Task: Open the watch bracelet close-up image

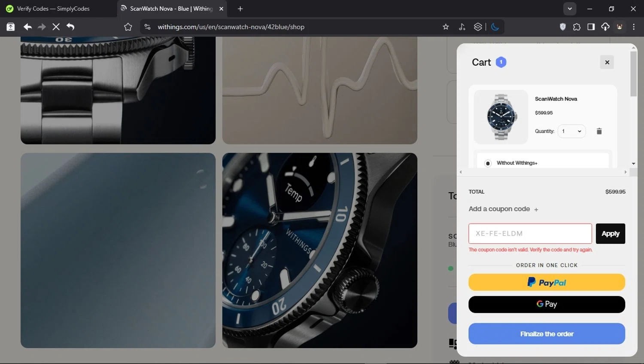Action: click(118, 90)
